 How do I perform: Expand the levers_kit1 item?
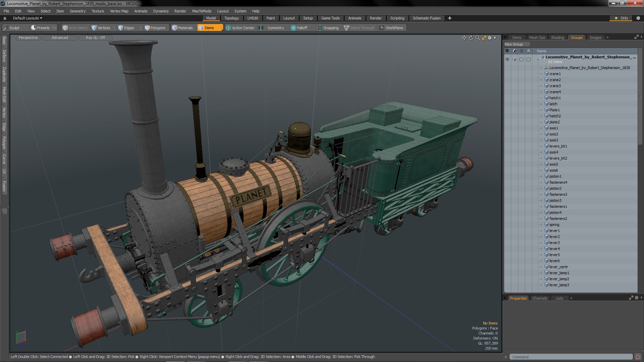(x=541, y=146)
